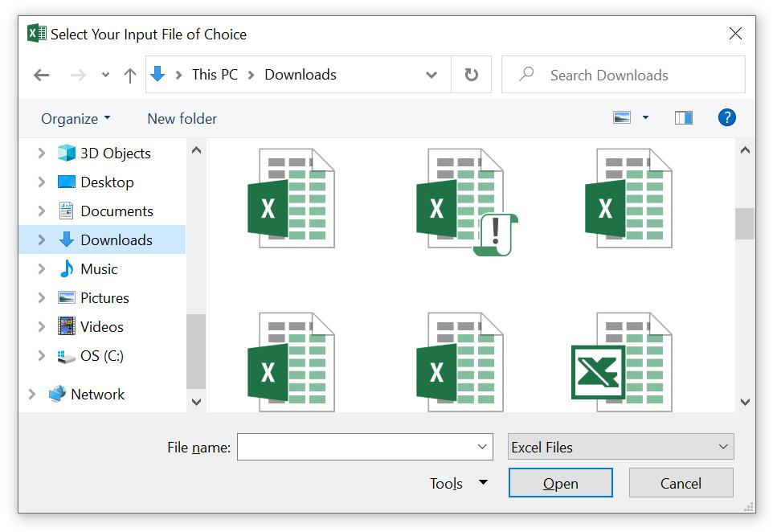Cancel the file selection dialog
Image resolution: width=777 pixels, height=532 pixels.
[681, 483]
